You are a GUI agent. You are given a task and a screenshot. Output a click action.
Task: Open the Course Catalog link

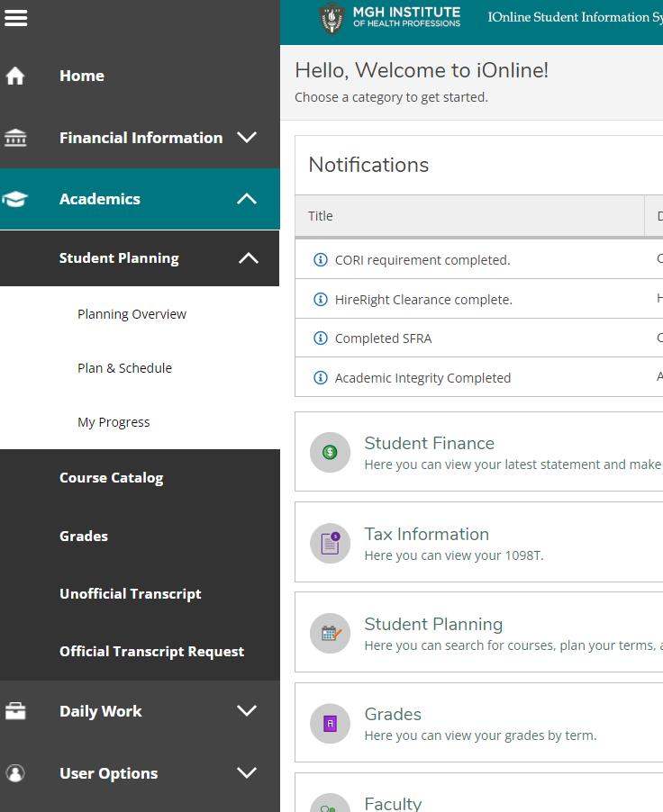[111, 478]
